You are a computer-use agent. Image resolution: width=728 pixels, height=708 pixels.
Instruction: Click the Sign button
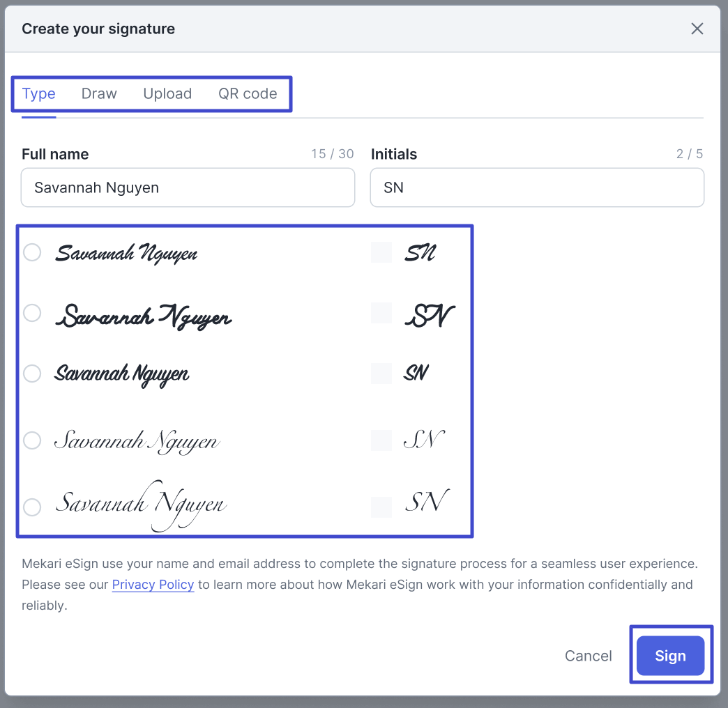pos(670,656)
